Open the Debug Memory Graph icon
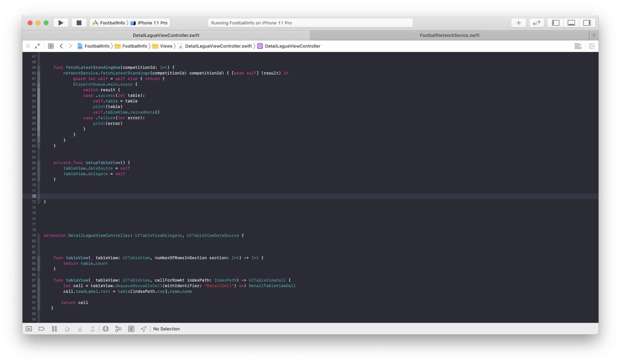This screenshot has width=621, height=364. (118, 329)
